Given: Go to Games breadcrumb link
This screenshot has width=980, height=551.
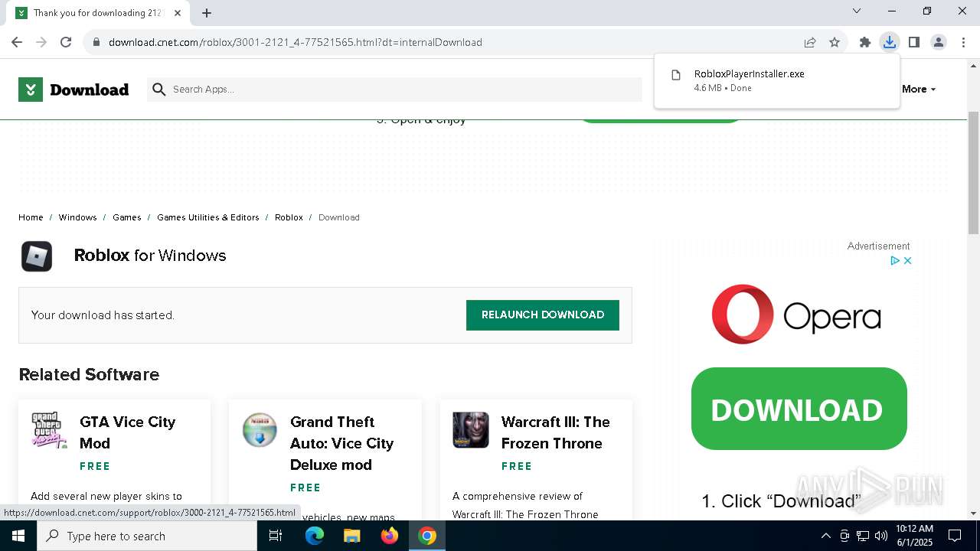Looking at the screenshot, I should (127, 217).
